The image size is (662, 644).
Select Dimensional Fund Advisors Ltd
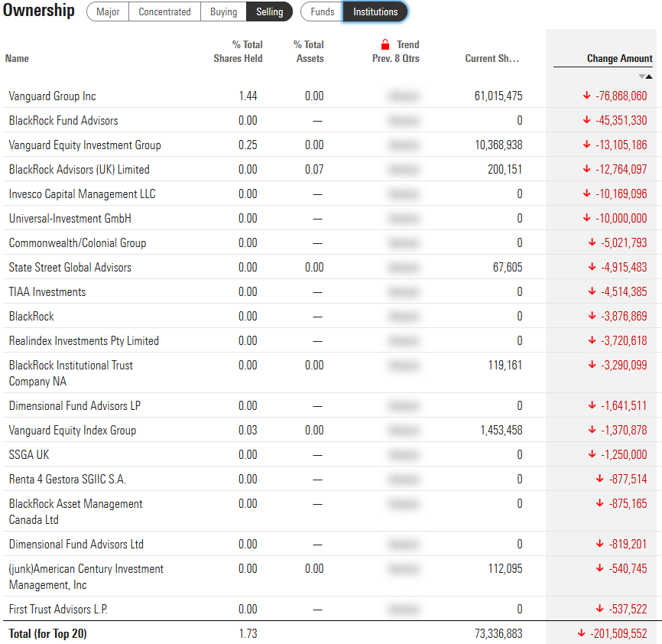click(76, 545)
